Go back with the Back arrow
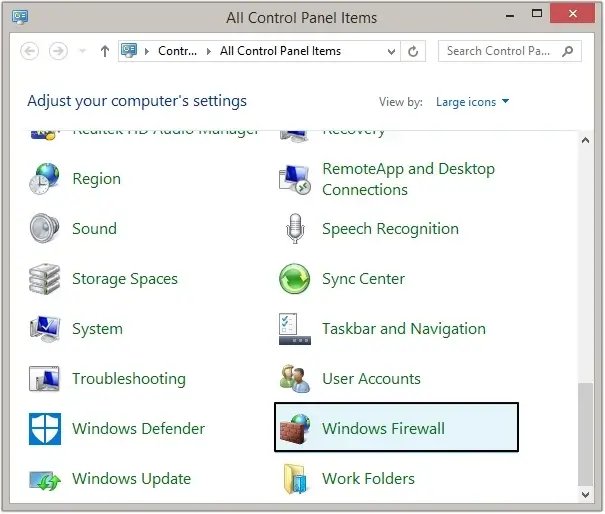Image resolution: width=605 pixels, height=514 pixels. tap(30, 51)
